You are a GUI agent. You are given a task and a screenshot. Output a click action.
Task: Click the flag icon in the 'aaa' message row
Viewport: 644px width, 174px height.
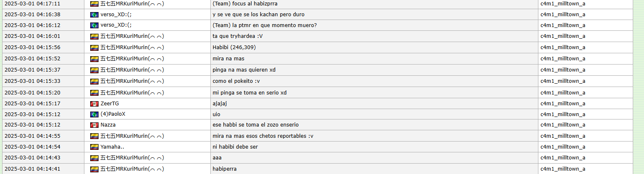pos(94,158)
